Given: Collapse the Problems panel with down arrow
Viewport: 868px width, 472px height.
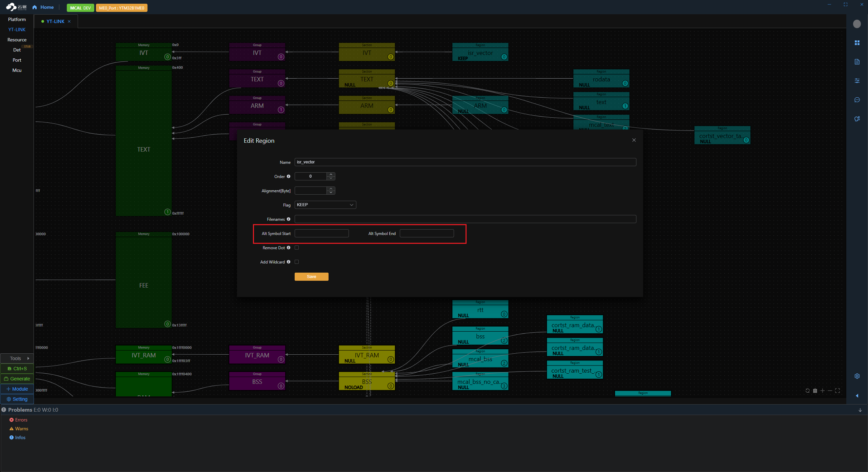Looking at the screenshot, I should [860, 410].
